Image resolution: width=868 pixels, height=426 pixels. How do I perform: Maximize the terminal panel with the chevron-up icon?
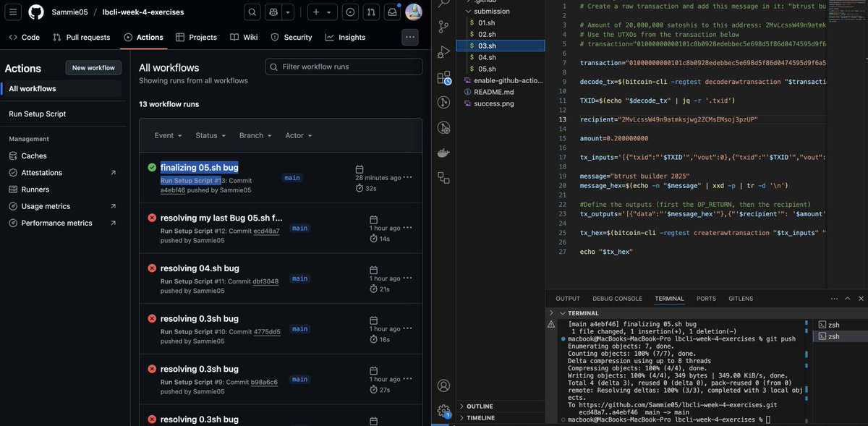847,299
